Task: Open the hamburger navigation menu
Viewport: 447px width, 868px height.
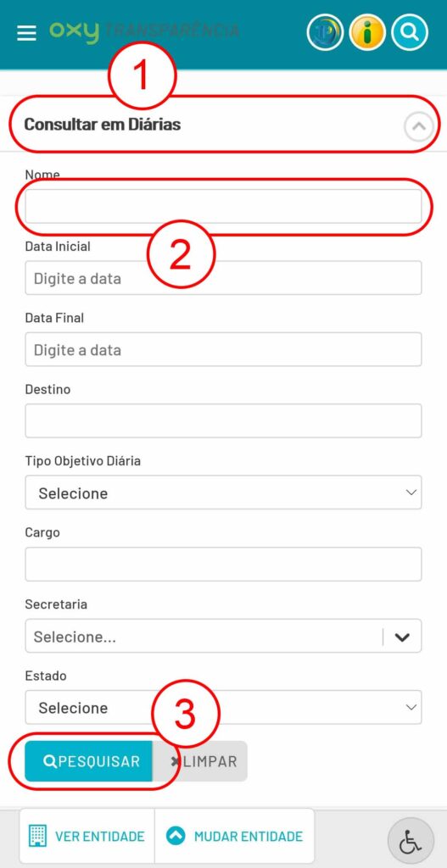Action: tap(26, 33)
